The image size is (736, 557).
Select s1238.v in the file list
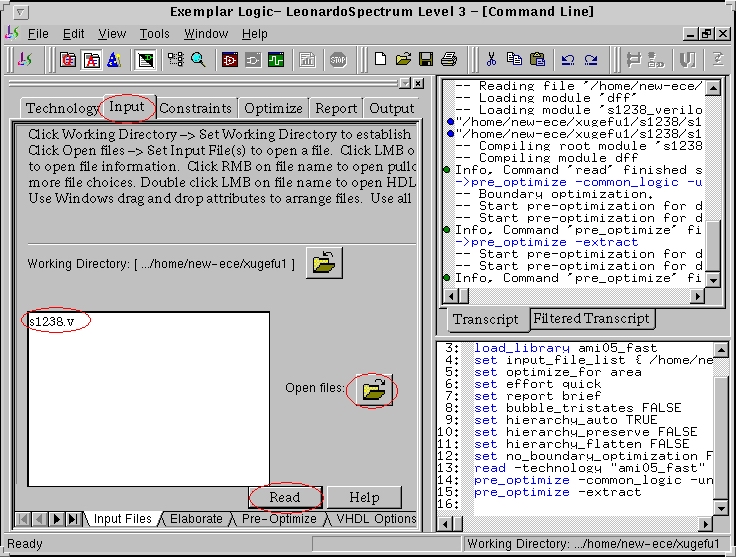coord(52,321)
